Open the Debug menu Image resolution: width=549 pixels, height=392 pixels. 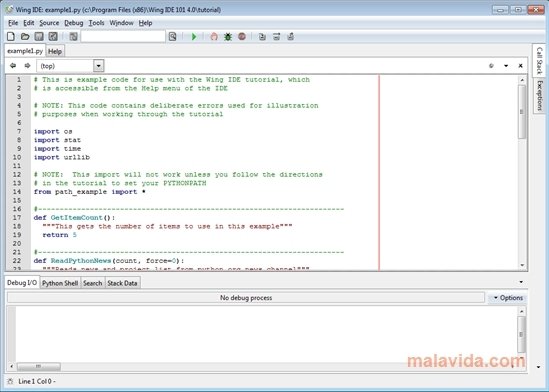74,23
